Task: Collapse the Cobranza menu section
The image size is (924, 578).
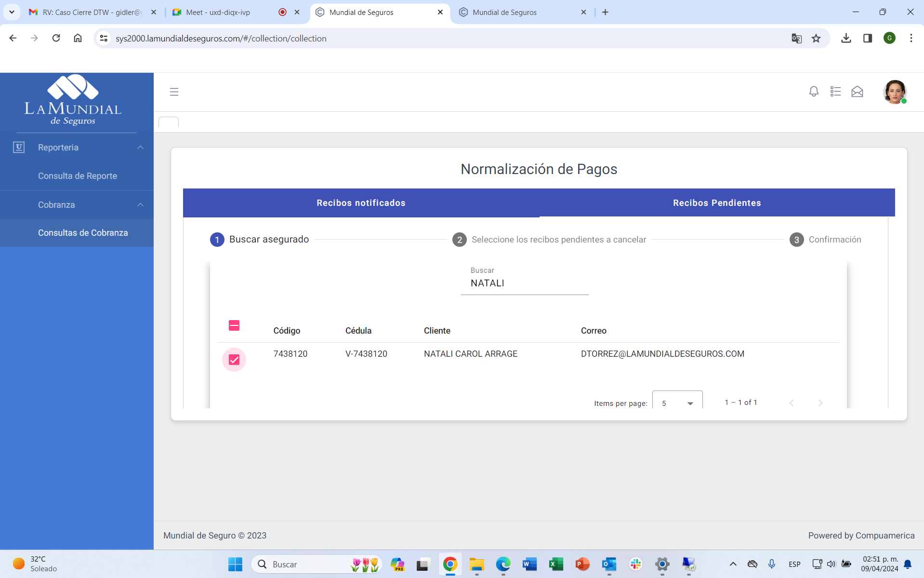Action: [x=140, y=205]
